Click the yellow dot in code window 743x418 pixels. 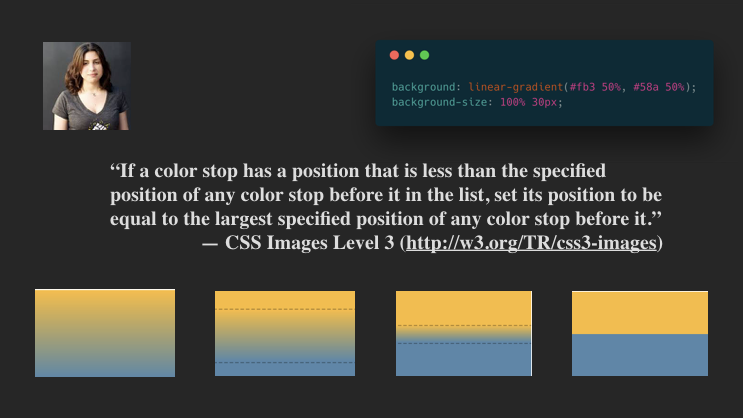pos(409,55)
